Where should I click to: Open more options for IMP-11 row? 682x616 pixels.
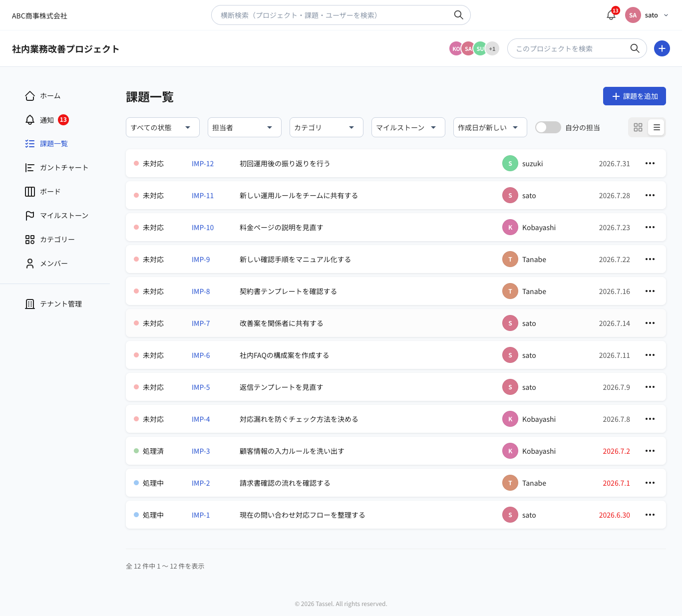[650, 195]
